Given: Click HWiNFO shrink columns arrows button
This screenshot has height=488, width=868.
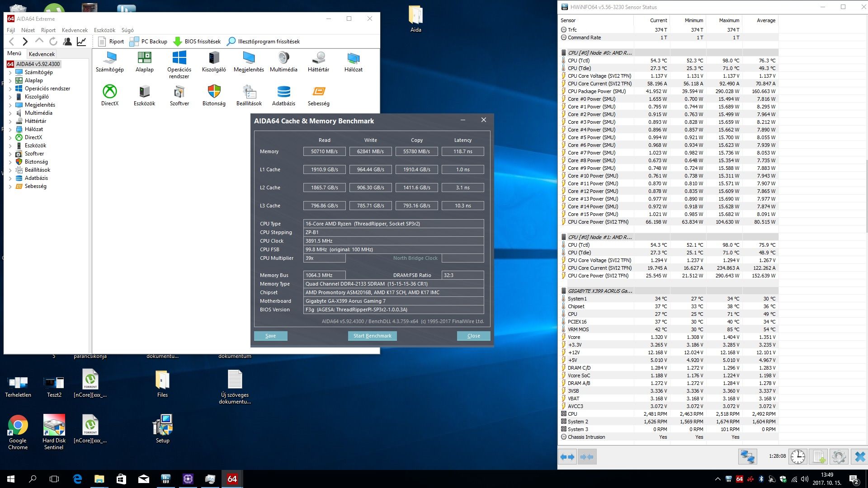Looking at the screenshot, I should click(x=587, y=457).
